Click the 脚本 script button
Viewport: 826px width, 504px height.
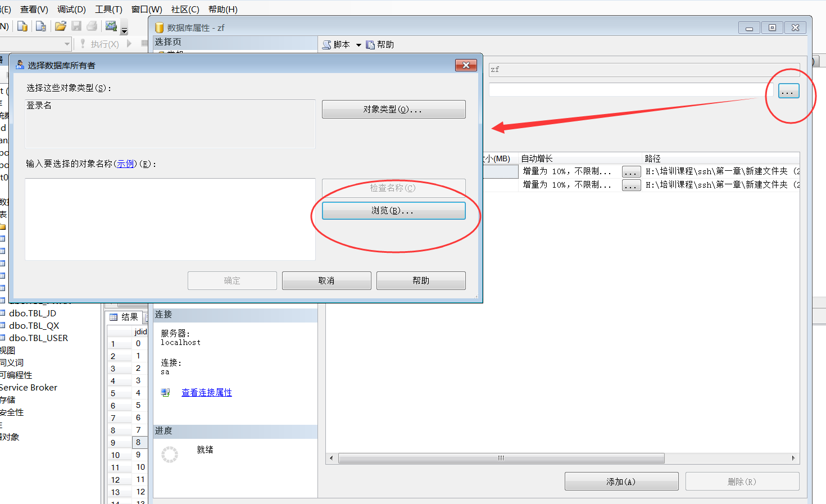click(x=336, y=44)
